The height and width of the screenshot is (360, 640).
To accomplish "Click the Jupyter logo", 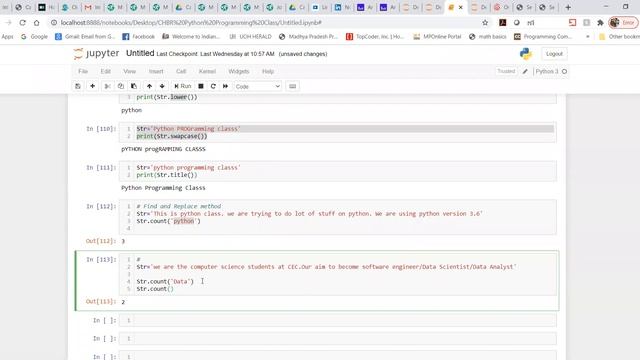I will (96, 53).
